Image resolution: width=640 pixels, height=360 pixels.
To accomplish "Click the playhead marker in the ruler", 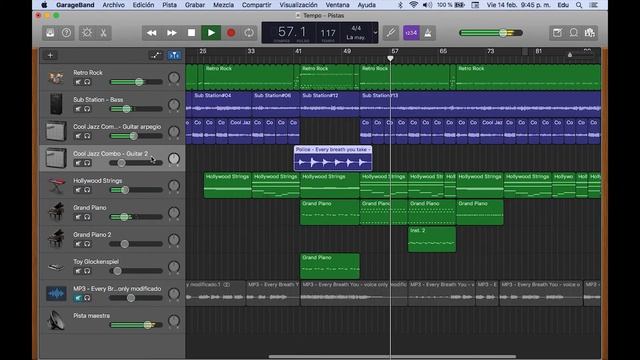I will 391,58.
